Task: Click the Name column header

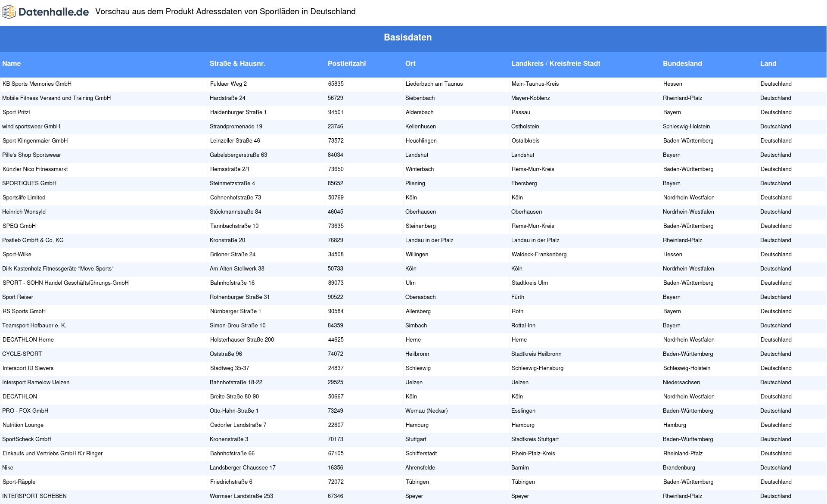Action: coord(11,63)
